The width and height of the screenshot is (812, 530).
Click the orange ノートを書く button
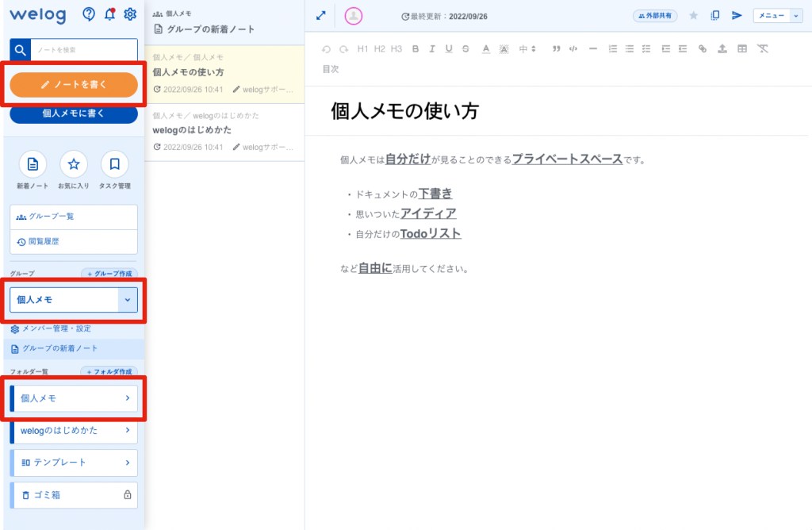coord(74,83)
